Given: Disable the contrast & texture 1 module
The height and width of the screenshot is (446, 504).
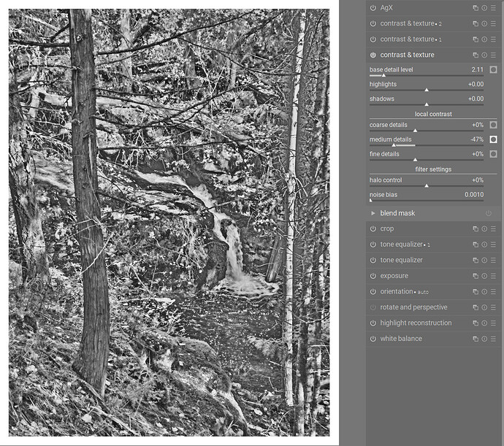Looking at the screenshot, I should 373,39.
